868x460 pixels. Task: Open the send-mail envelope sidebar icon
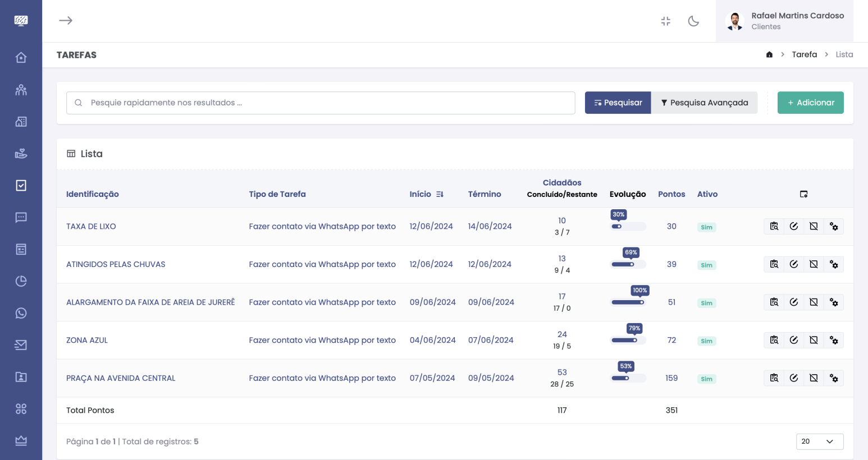coord(21,345)
